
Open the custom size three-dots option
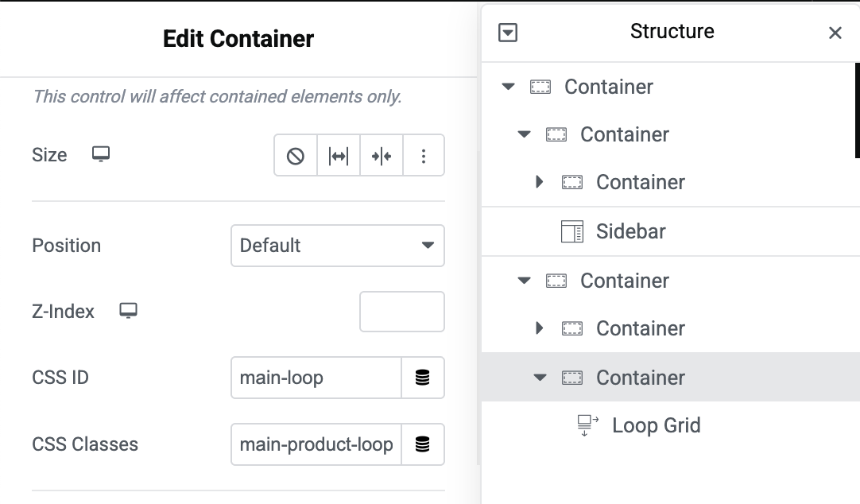coord(424,156)
